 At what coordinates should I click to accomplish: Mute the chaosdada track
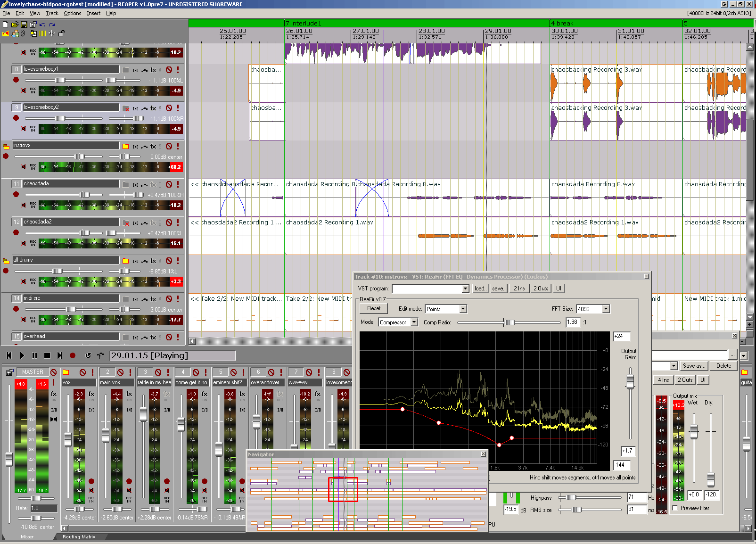pyautogui.click(x=169, y=184)
